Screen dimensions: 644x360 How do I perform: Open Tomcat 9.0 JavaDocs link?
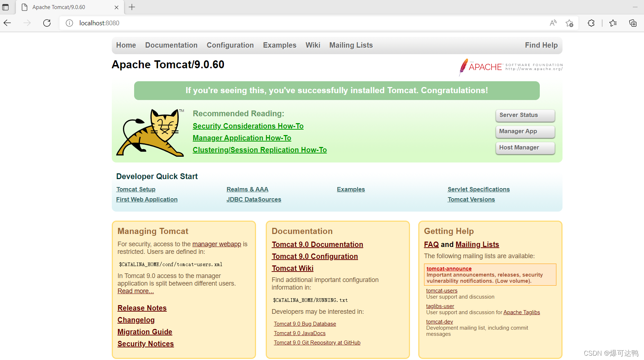point(300,333)
